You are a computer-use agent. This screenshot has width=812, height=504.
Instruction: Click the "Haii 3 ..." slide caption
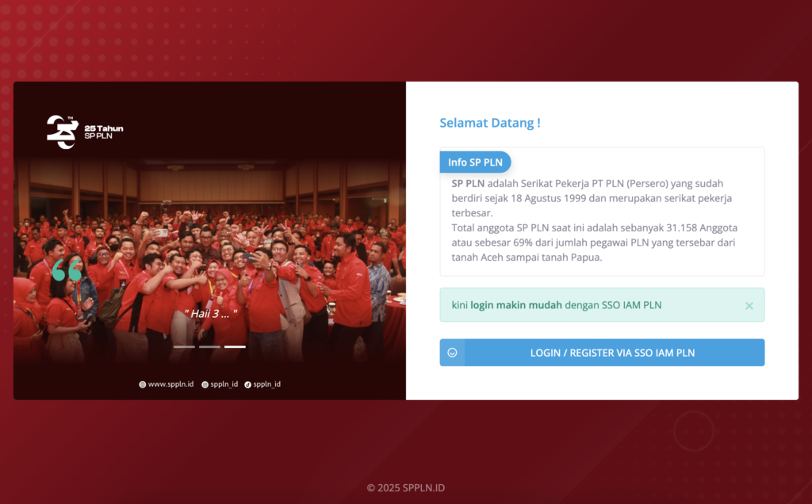click(211, 314)
